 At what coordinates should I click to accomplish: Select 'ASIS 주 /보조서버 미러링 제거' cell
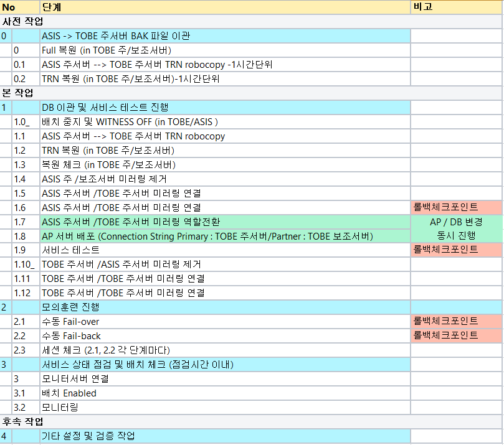225,179
